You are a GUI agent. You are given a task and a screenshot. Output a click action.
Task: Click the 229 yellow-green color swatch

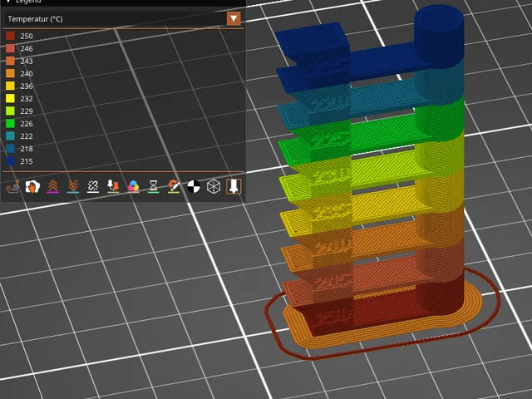click(x=10, y=111)
